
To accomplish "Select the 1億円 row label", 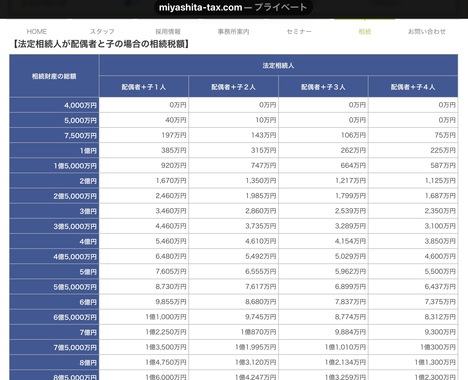I will point(54,150).
